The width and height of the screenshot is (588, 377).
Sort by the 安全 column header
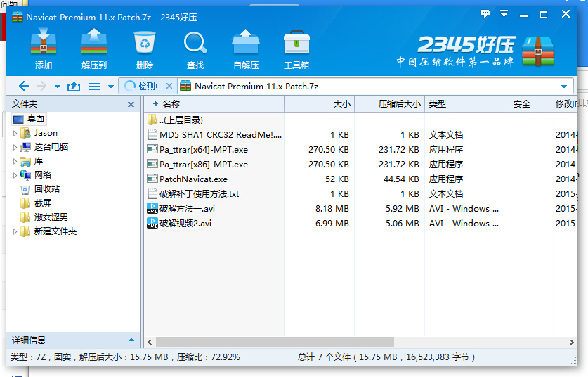tap(530, 104)
